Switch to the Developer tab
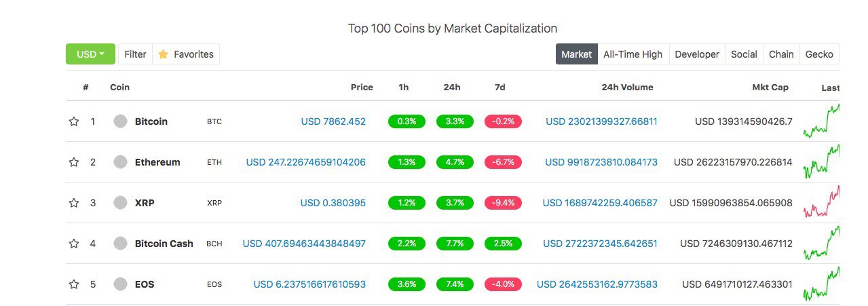868x306 pixels. point(696,54)
